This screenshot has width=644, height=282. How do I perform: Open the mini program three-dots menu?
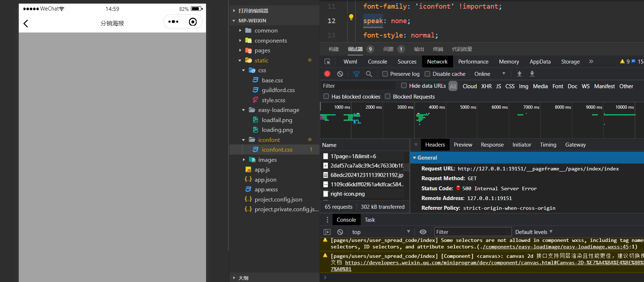pos(173,22)
